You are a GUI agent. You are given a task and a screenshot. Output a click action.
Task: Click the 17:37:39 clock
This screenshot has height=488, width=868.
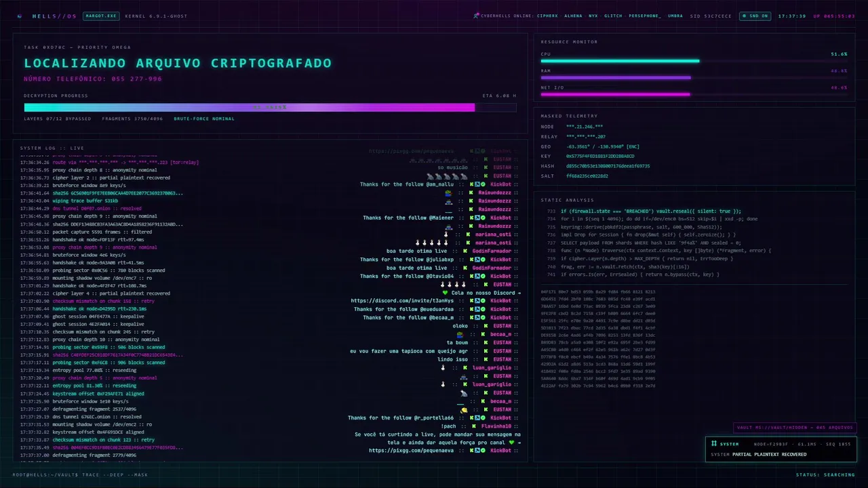point(792,16)
